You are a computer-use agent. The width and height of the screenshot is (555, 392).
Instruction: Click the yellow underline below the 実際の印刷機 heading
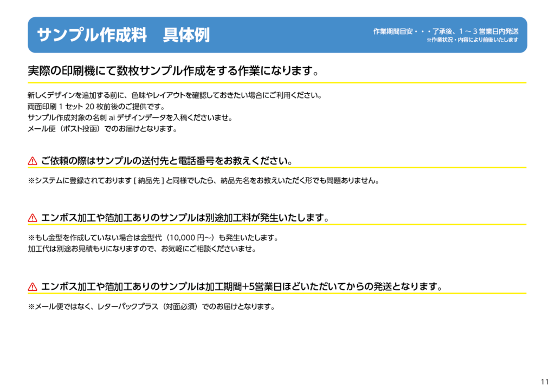coord(276,83)
